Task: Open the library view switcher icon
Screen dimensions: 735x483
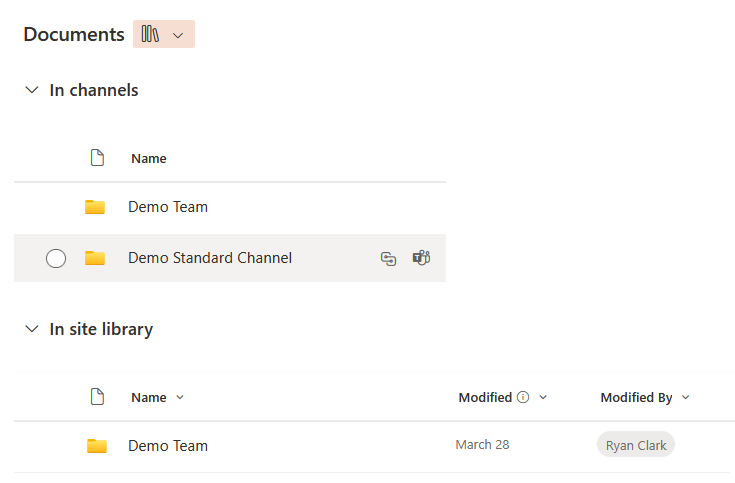Action: pyautogui.click(x=150, y=34)
